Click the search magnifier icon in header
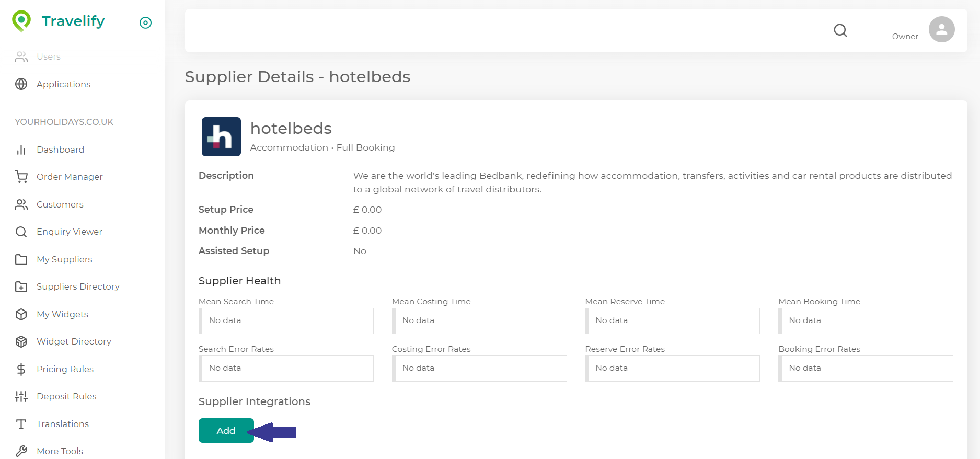Viewport: 980px width, 459px height. [x=840, y=30]
